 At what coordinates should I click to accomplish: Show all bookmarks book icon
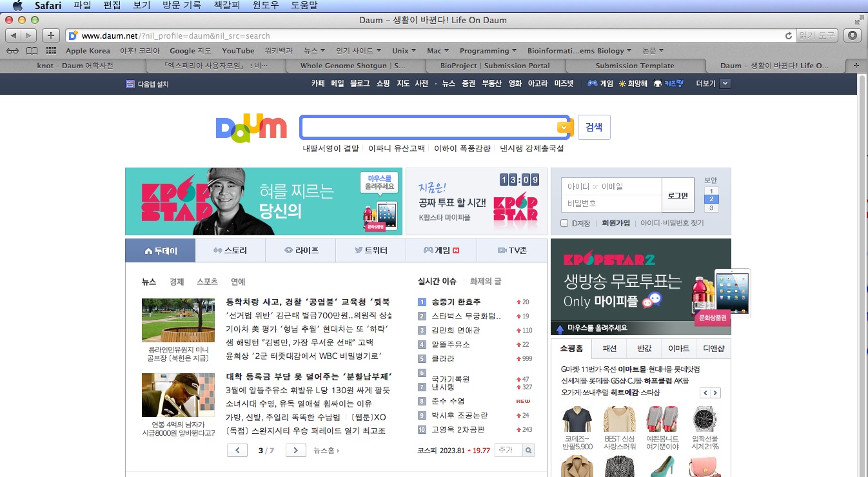(32, 50)
